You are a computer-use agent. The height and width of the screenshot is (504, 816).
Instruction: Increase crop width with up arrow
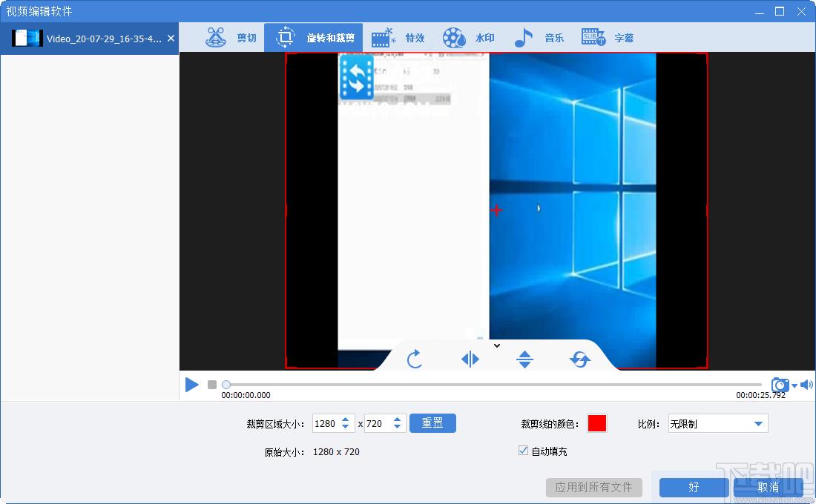pyautogui.click(x=345, y=420)
